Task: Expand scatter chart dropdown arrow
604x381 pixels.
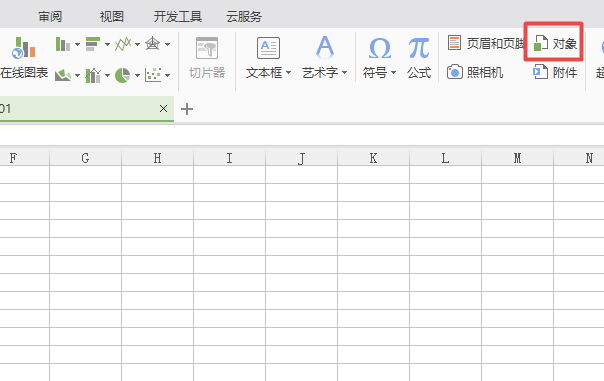Action: tap(168, 76)
